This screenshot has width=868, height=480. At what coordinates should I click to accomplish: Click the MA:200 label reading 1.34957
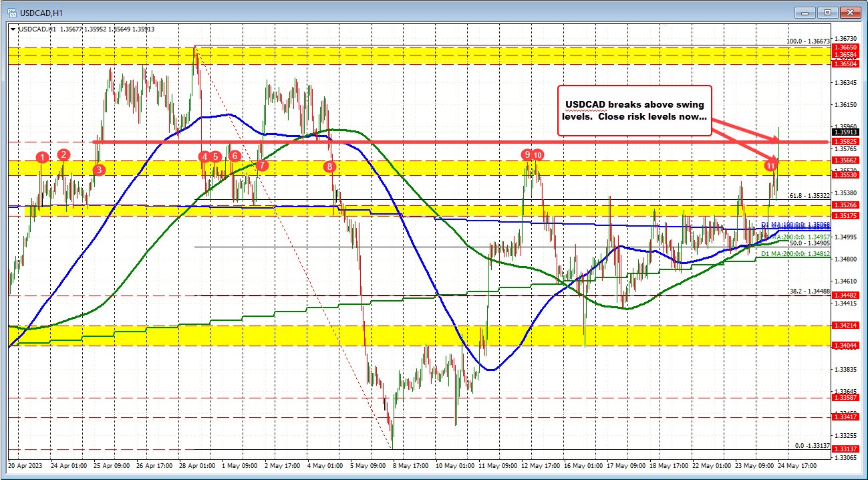(x=801, y=237)
